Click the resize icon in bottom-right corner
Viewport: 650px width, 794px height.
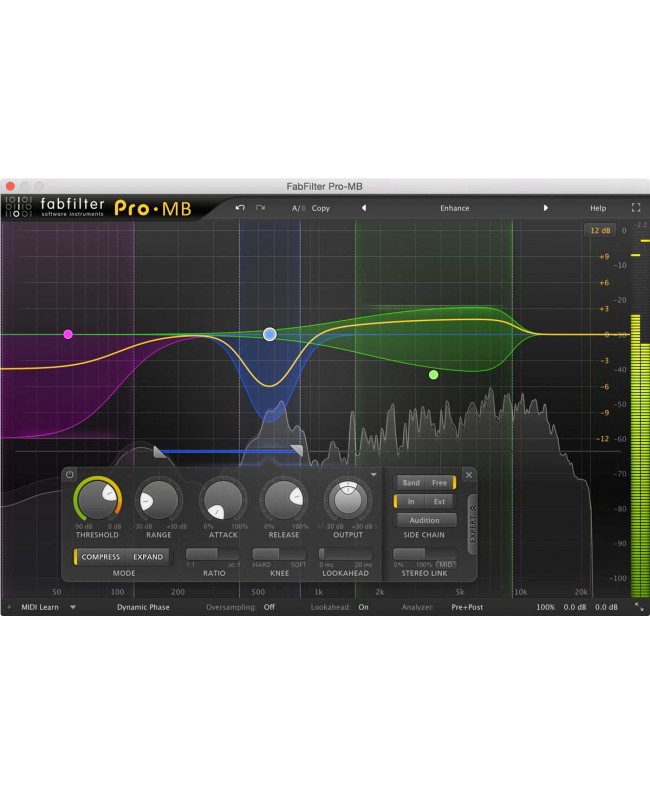639,607
